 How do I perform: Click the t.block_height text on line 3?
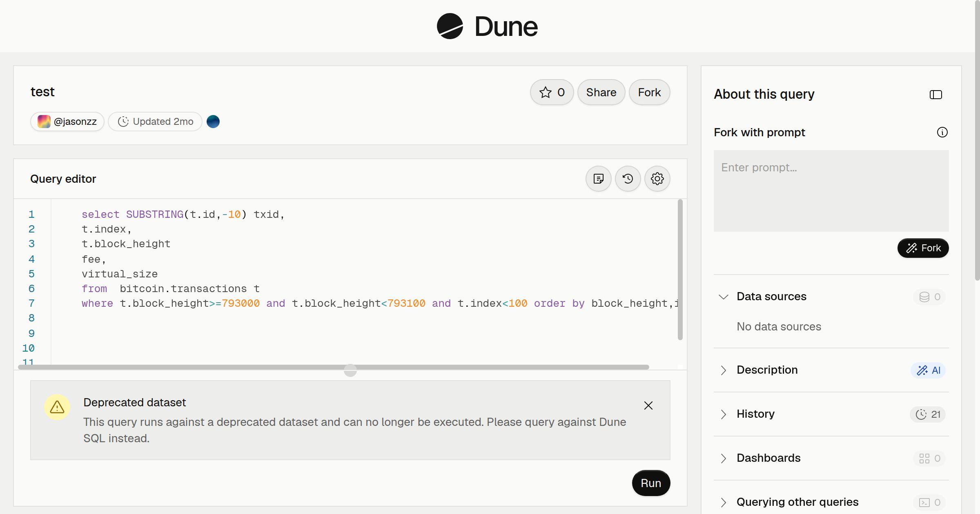coord(126,244)
